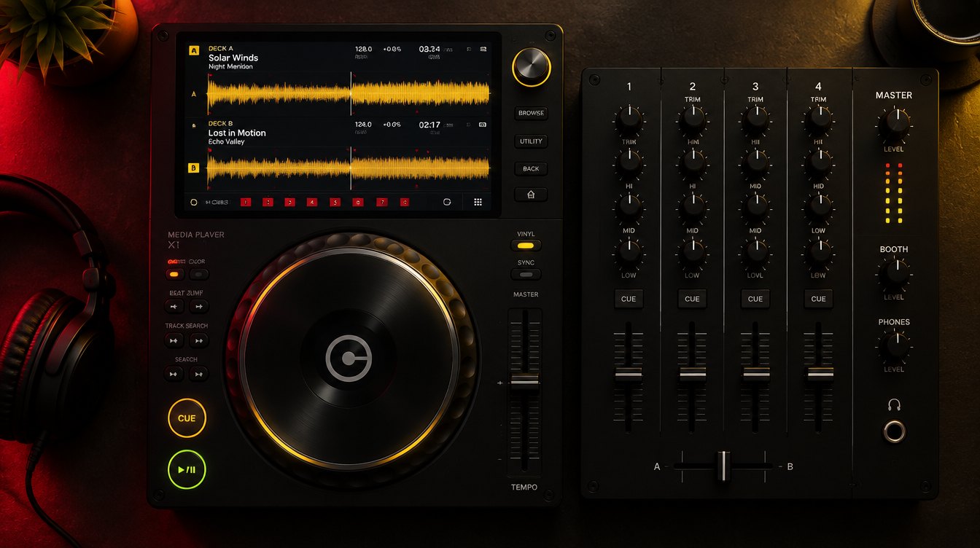Click the track title "Solar Winds"
Image resolution: width=980 pixels, height=548 pixels.
click(233, 58)
